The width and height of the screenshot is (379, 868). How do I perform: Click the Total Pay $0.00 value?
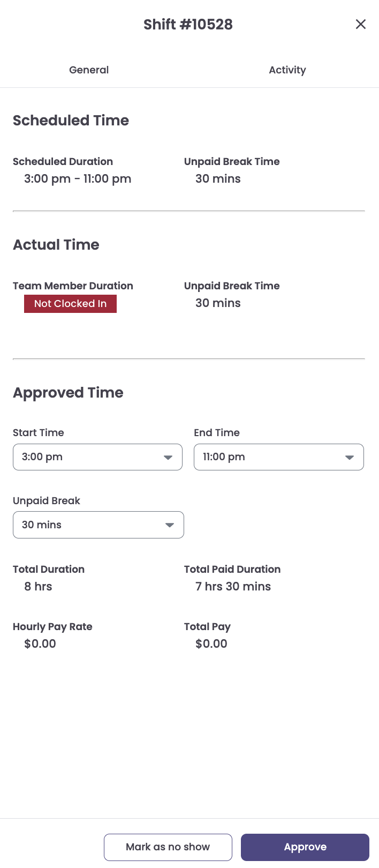tap(211, 643)
